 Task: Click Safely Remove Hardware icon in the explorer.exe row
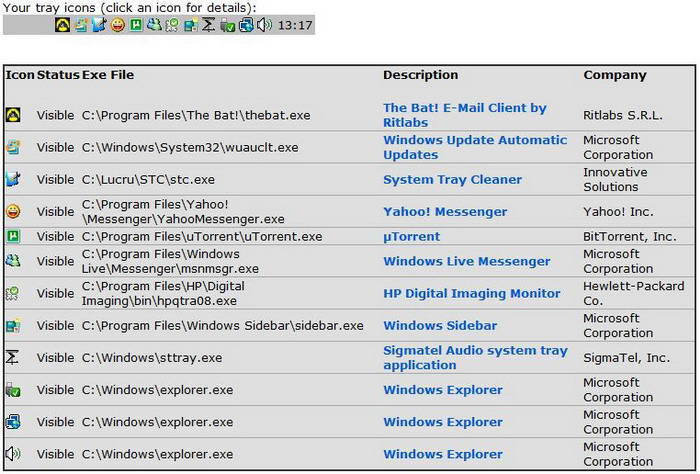click(x=13, y=390)
